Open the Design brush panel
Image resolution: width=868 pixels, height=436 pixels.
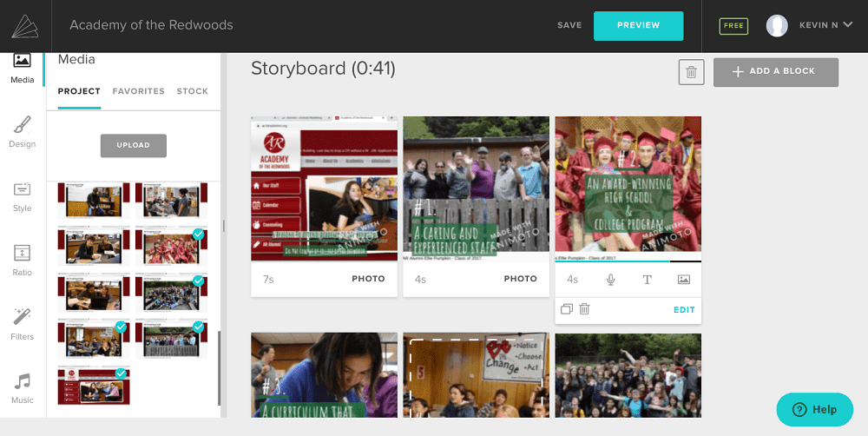point(23,132)
